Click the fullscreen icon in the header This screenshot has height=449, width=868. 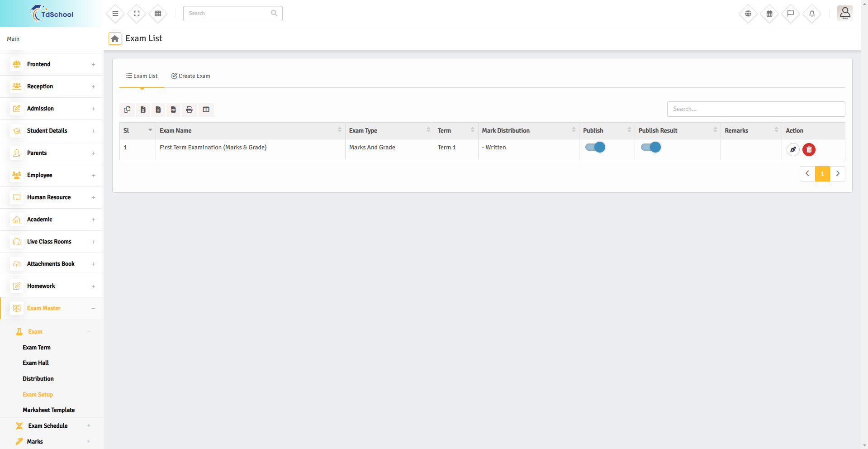point(137,14)
